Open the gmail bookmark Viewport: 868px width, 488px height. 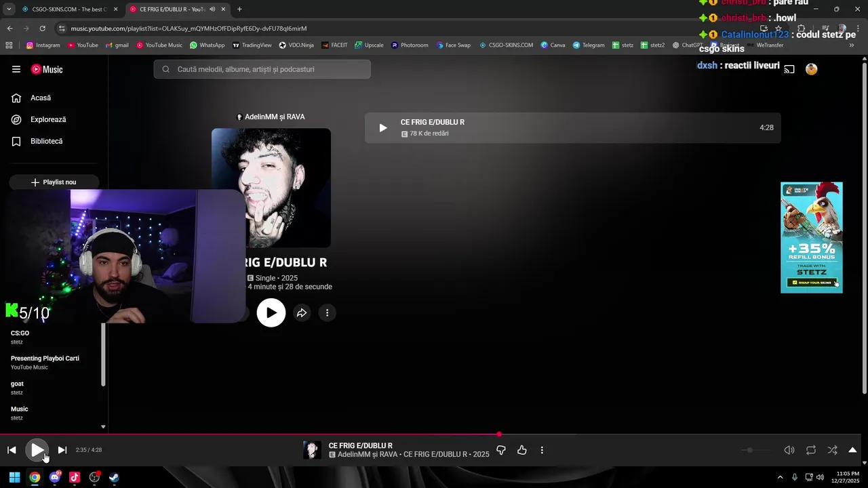tap(117, 45)
